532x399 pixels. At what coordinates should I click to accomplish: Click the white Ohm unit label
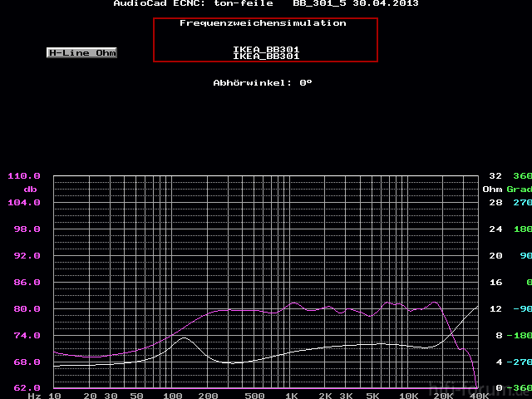(x=492, y=190)
